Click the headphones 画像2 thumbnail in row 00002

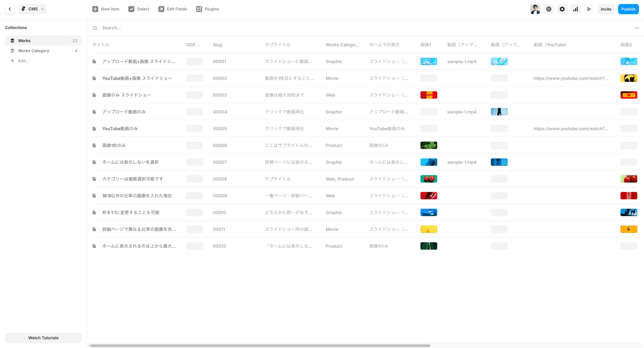pyautogui.click(x=629, y=78)
